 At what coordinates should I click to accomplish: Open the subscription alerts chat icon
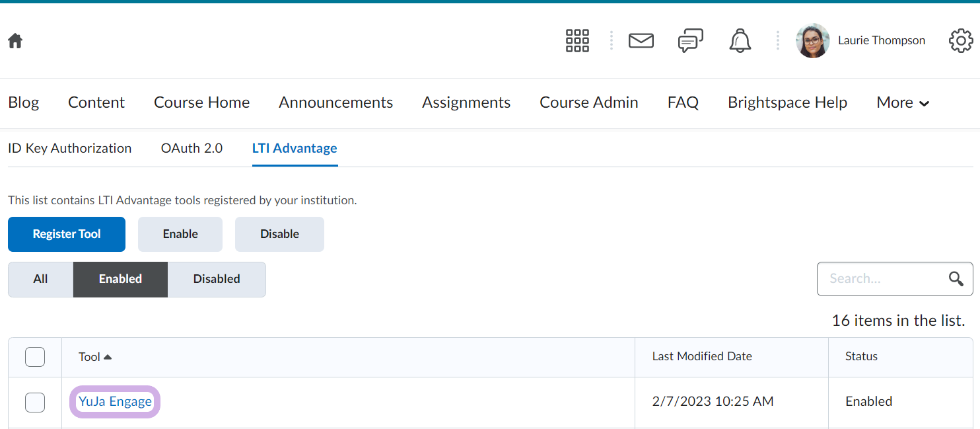[691, 41]
